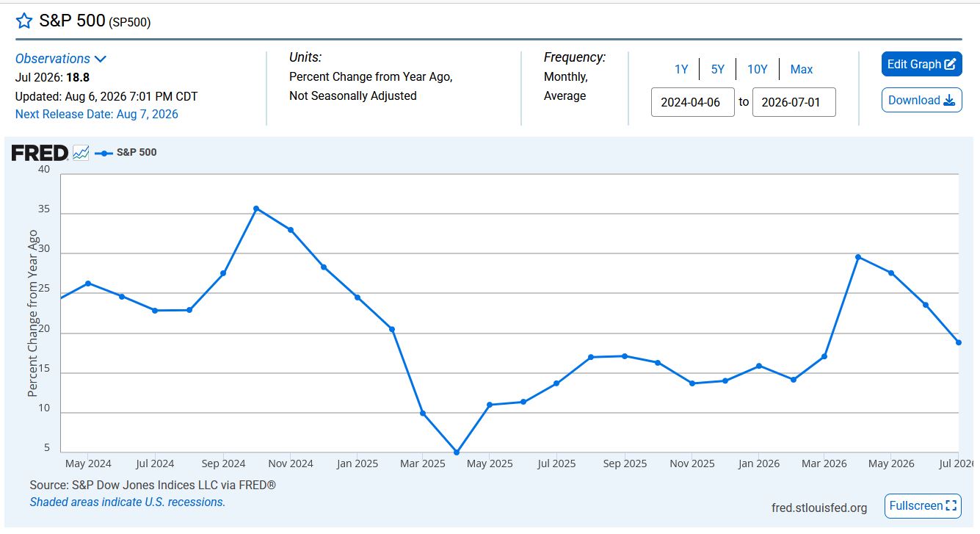Click the 'Jul 2025' x-axis label
Viewport: 980px width, 534px height.
pos(556,463)
